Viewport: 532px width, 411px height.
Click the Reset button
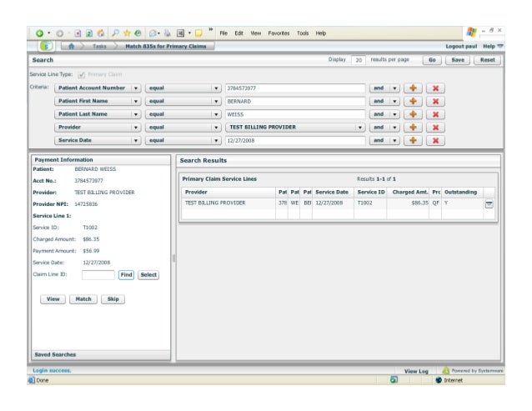[x=487, y=60]
